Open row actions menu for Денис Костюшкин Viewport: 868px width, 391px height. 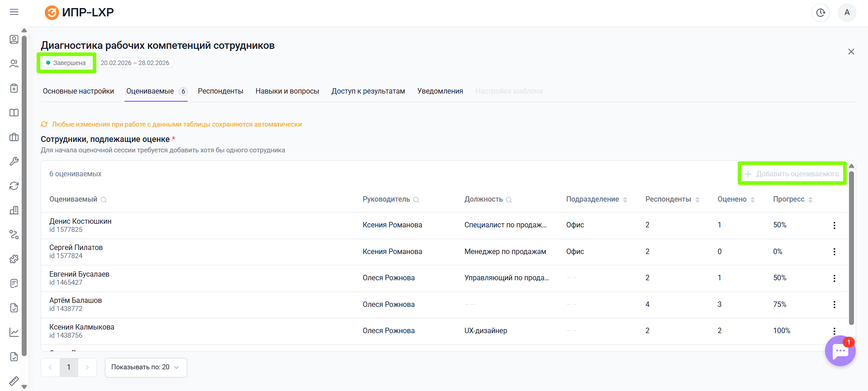834,225
